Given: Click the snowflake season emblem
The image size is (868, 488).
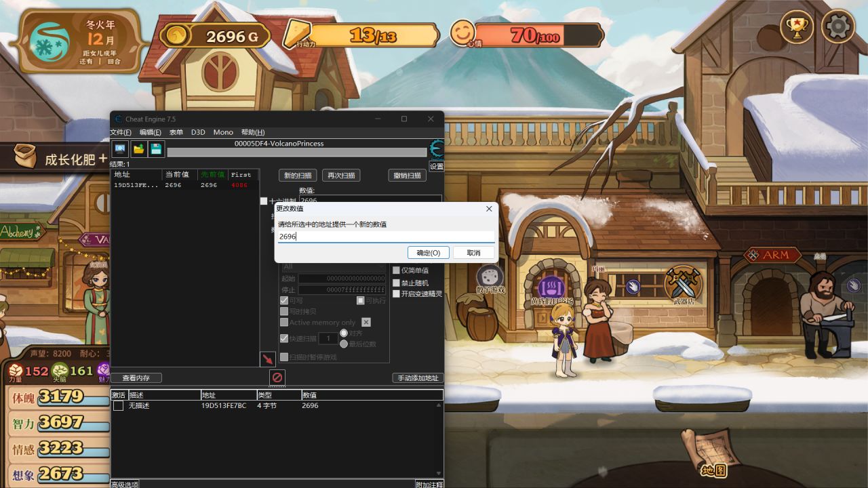Looking at the screenshot, I should coord(50,42).
